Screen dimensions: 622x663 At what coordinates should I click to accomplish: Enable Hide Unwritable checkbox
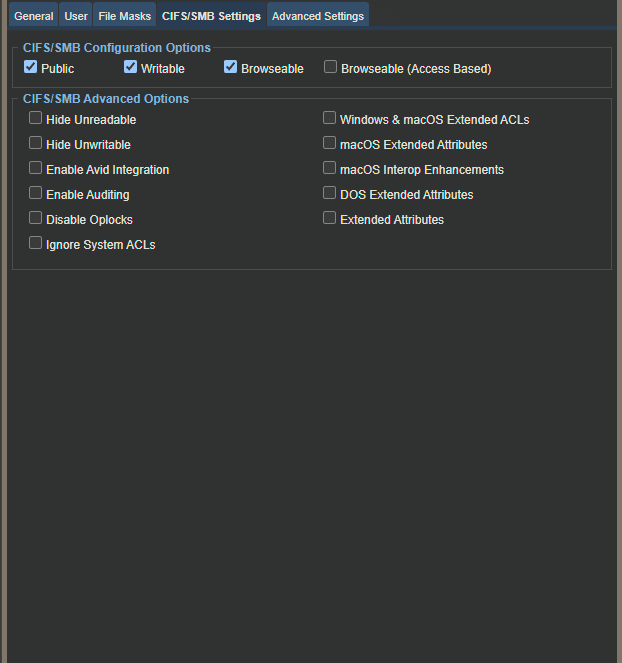tap(36, 143)
